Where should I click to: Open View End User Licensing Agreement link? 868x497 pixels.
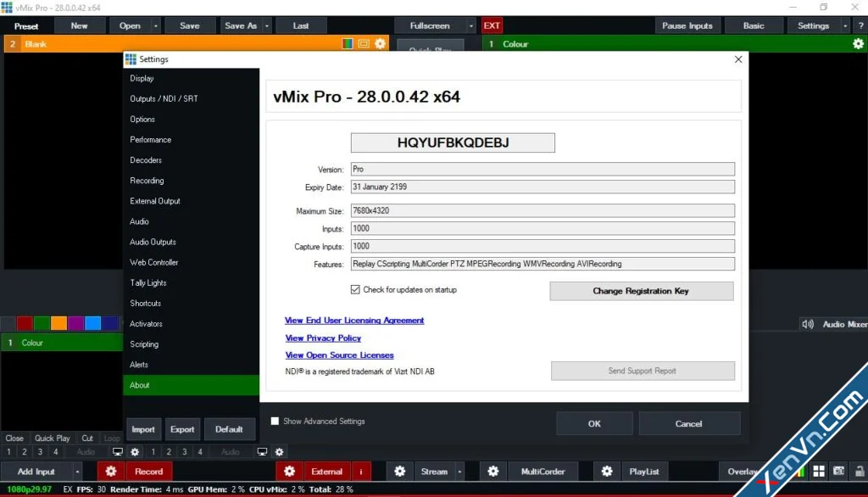click(354, 321)
